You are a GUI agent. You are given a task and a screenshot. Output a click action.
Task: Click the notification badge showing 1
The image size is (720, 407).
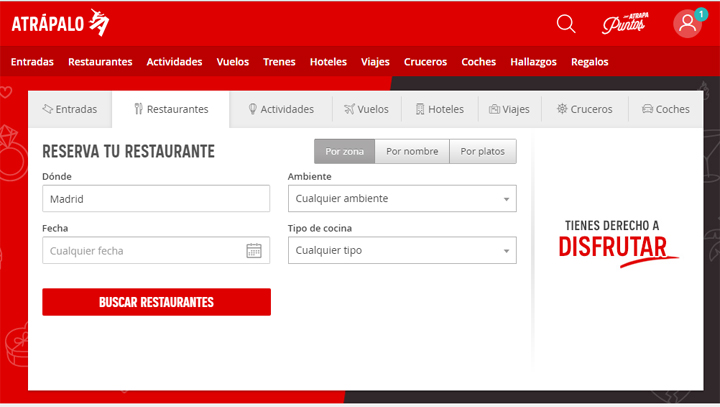pyautogui.click(x=701, y=14)
